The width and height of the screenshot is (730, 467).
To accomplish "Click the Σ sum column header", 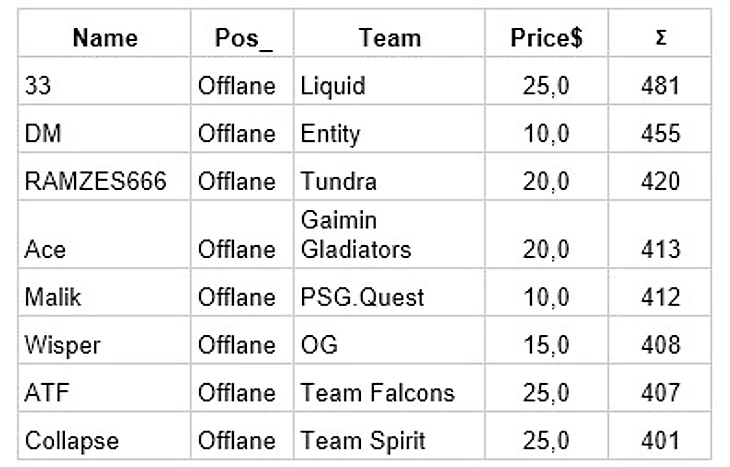I will pos(659,39).
